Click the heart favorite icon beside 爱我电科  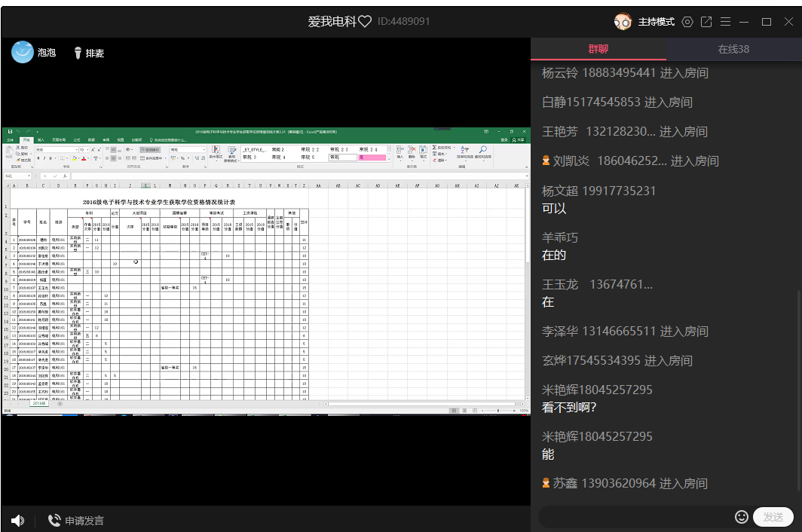click(365, 22)
